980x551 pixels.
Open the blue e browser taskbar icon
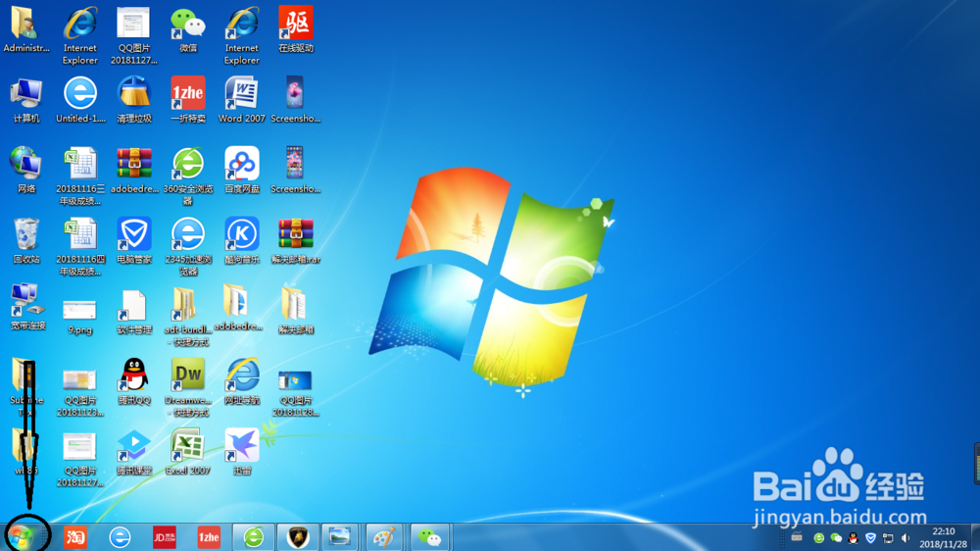pos(120,537)
